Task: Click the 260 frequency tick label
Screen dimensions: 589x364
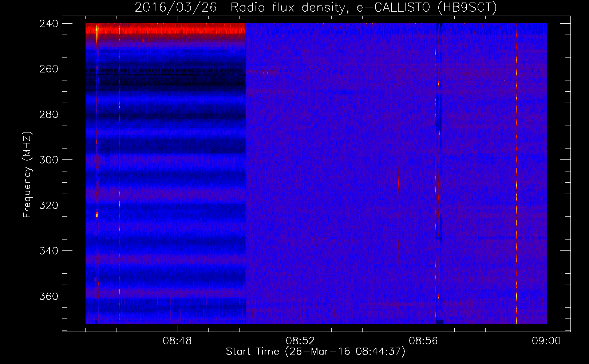Action: 49,69
